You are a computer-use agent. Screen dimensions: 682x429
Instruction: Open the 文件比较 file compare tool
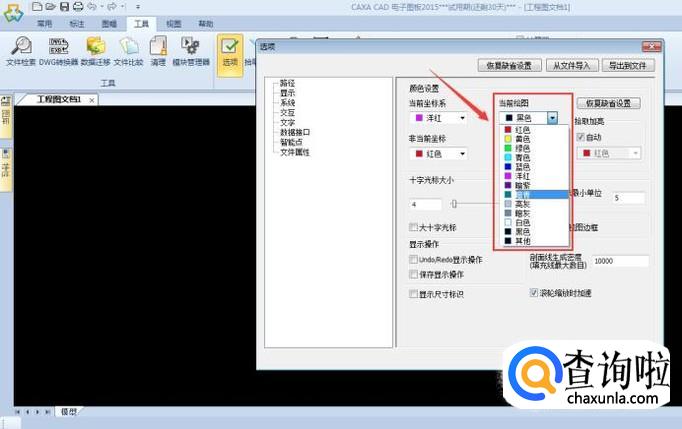point(128,51)
